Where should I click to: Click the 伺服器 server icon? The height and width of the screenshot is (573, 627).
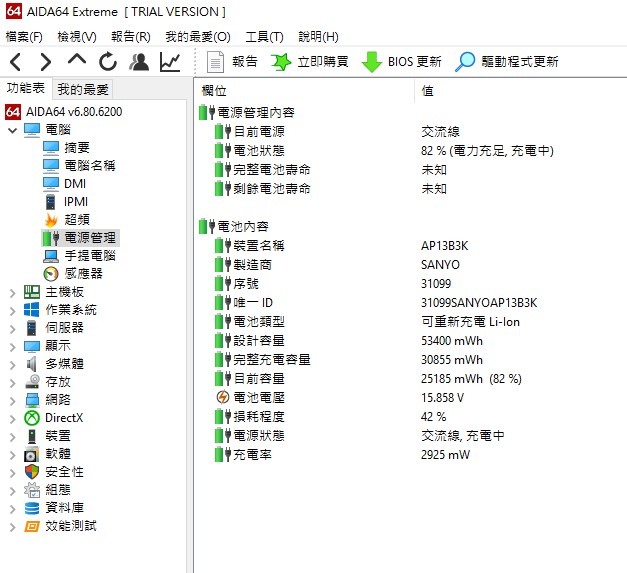[32, 328]
